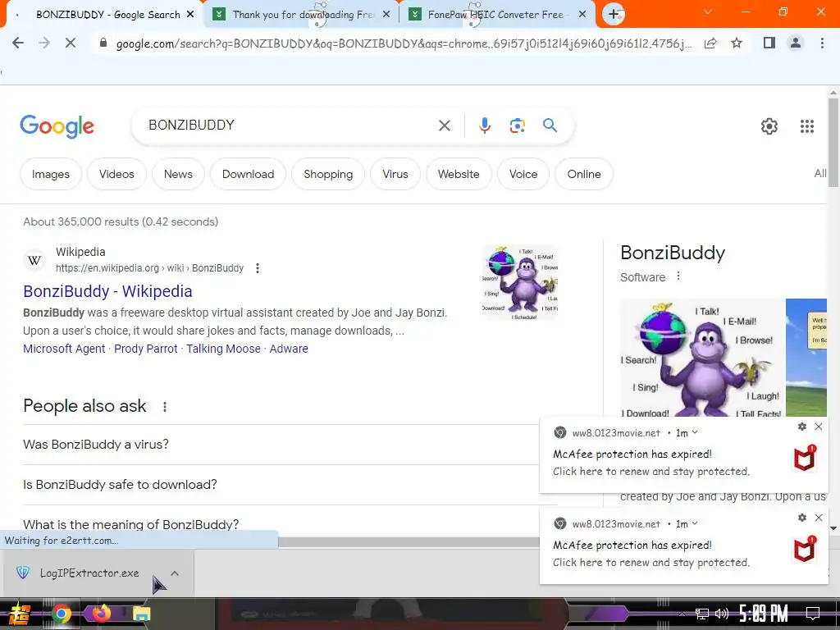Open the downloaded LogIPExtractor.exe file
Screen dimensions: 840x630
pos(89,573)
